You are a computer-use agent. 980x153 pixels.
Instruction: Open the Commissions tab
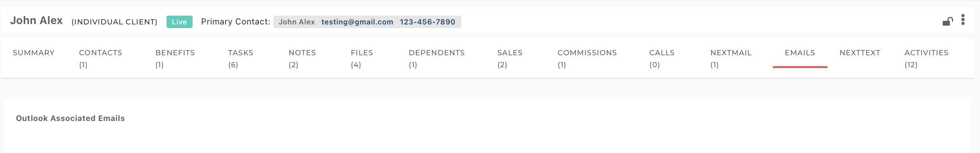[587, 58]
